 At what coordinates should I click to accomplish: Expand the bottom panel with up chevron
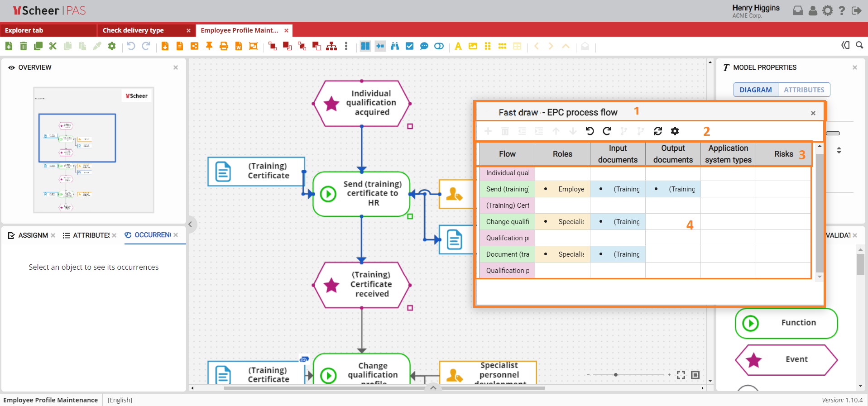[x=433, y=388]
